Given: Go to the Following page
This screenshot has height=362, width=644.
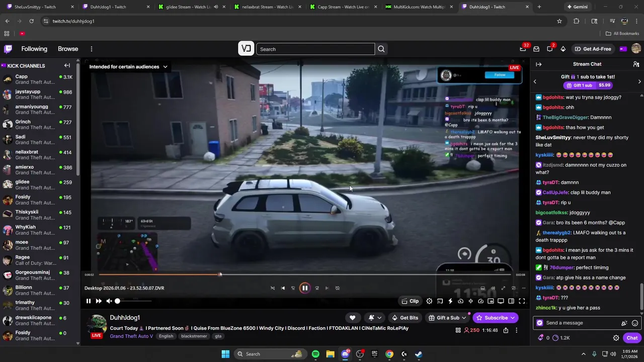Looking at the screenshot, I should pyautogui.click(x=34, y=49).
